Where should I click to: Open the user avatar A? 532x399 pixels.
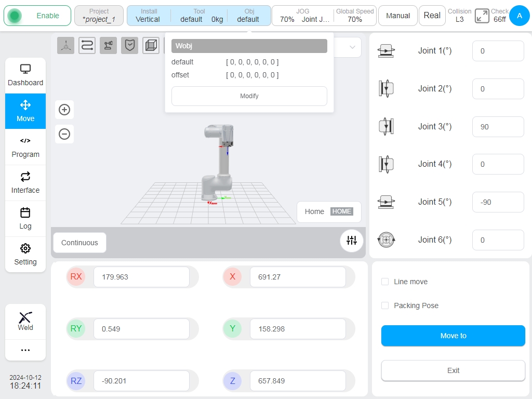(519, 16)
